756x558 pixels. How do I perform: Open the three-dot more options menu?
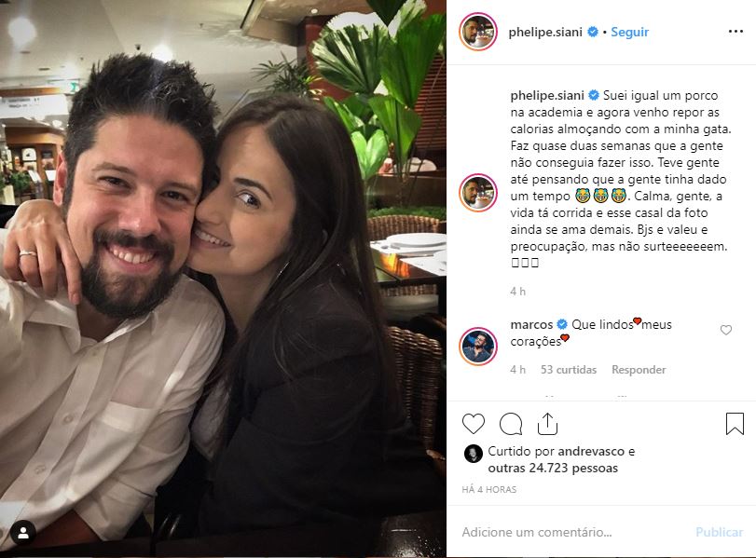pyautogui.click(x=735, y=32)
